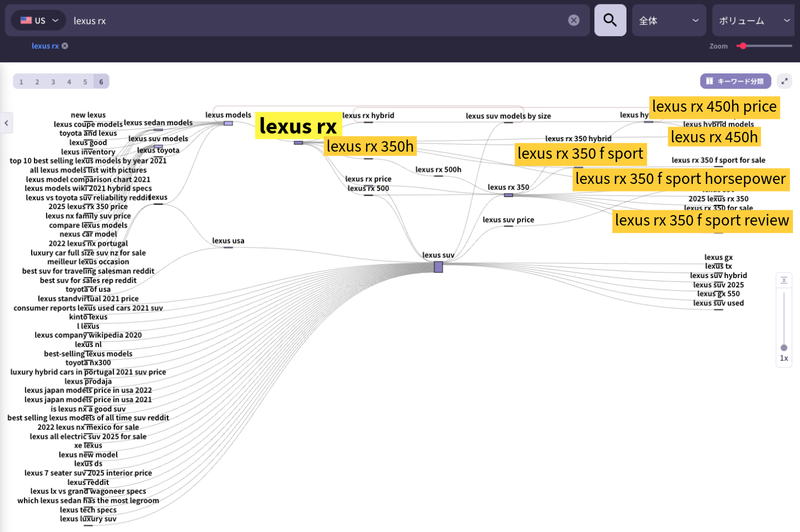
Task: Click the lexus suv models keyword
Action: (x=158, y=138)
